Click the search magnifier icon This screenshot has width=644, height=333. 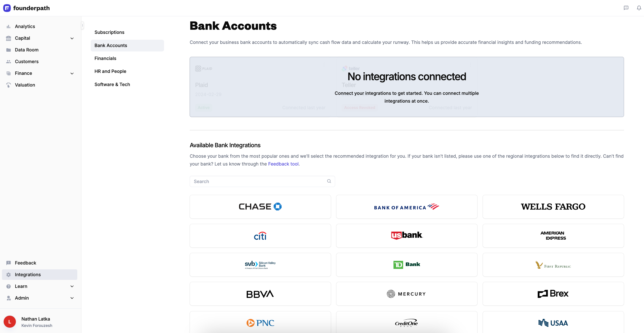(329, 181)
